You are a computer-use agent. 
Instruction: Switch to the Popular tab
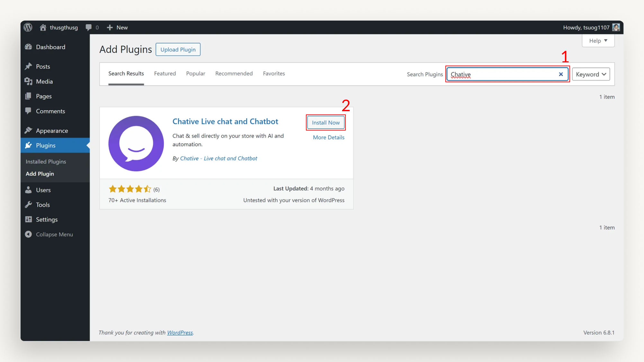(x=195, y=74)
